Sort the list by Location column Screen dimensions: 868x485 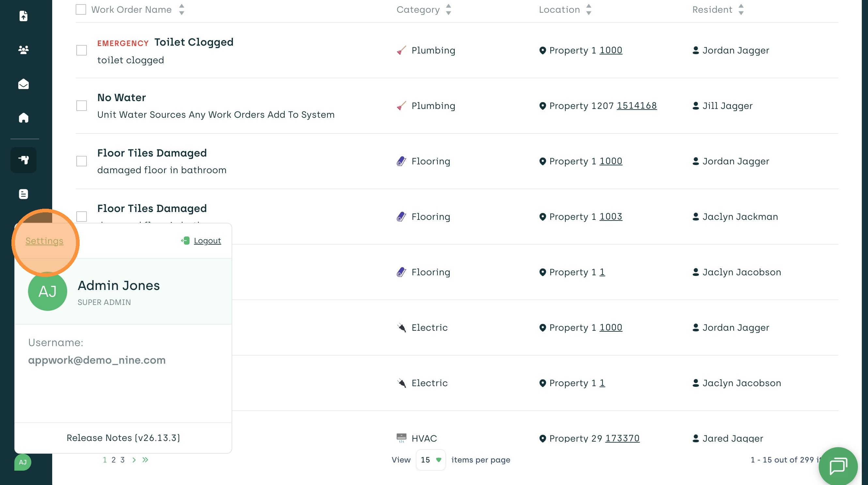pos(588,9)
